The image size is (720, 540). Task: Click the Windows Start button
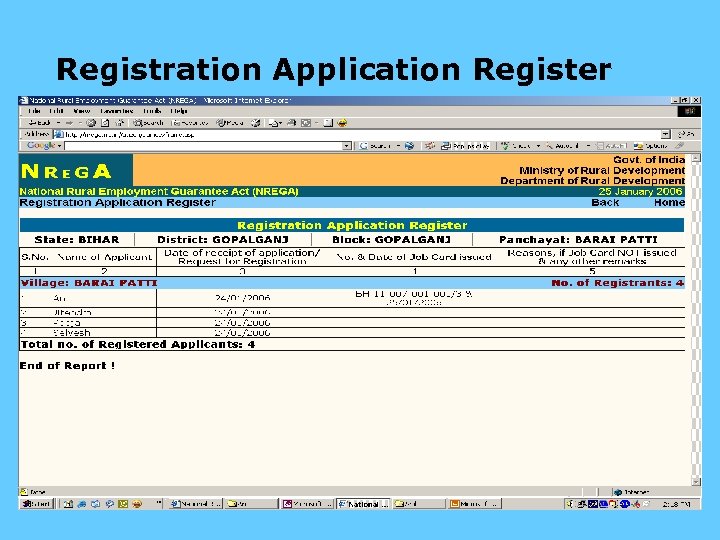37,504
